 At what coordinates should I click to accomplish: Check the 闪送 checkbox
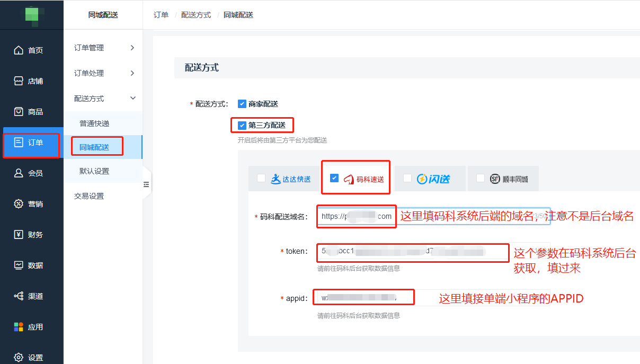coord(407,178)
